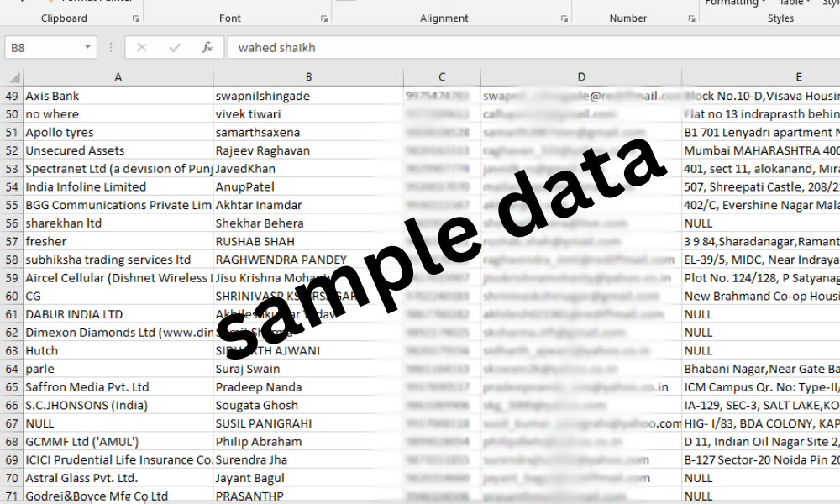Click the NULL company cell in row 67

pos(118,423)
